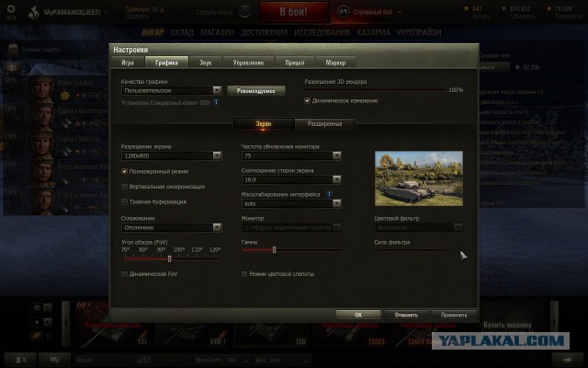
Task: Open the Цветовой фильтр dropdown
Action: 419,227
